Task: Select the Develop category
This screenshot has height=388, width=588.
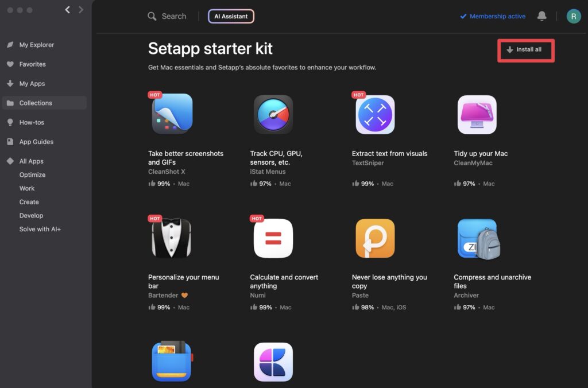Action: [x=31, y=216]
